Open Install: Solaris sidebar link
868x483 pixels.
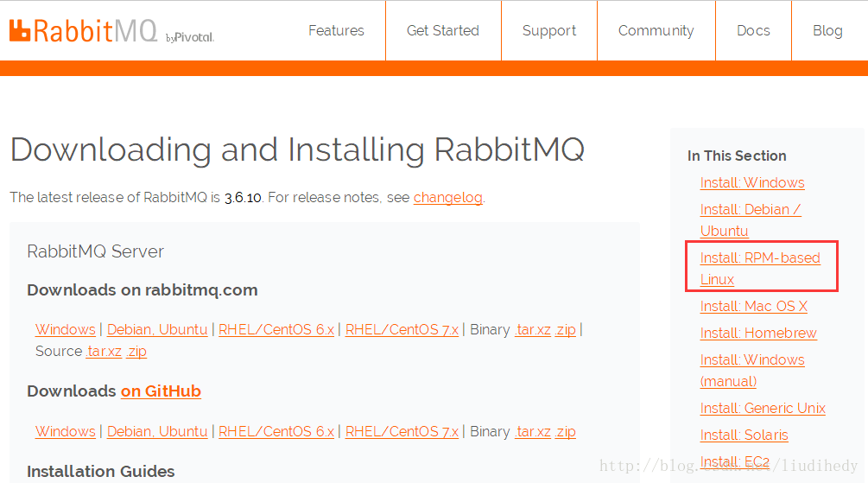(x=744, y=435)
